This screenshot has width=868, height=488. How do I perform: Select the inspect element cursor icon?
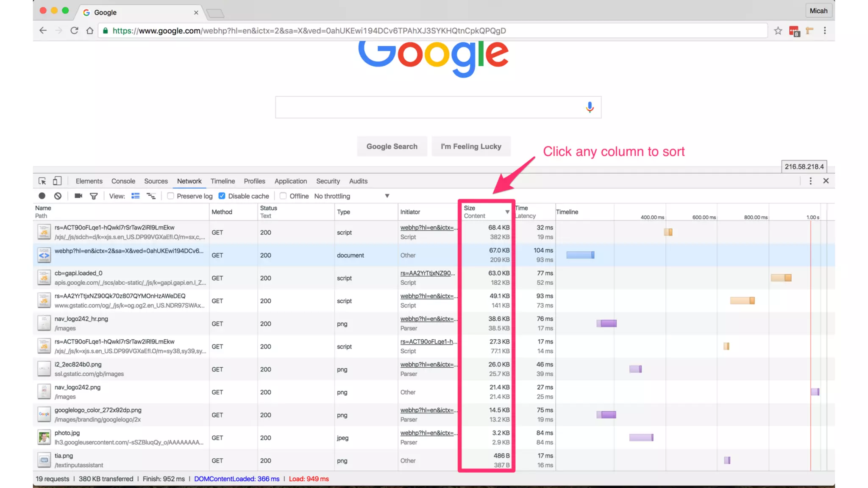(42, 181)
